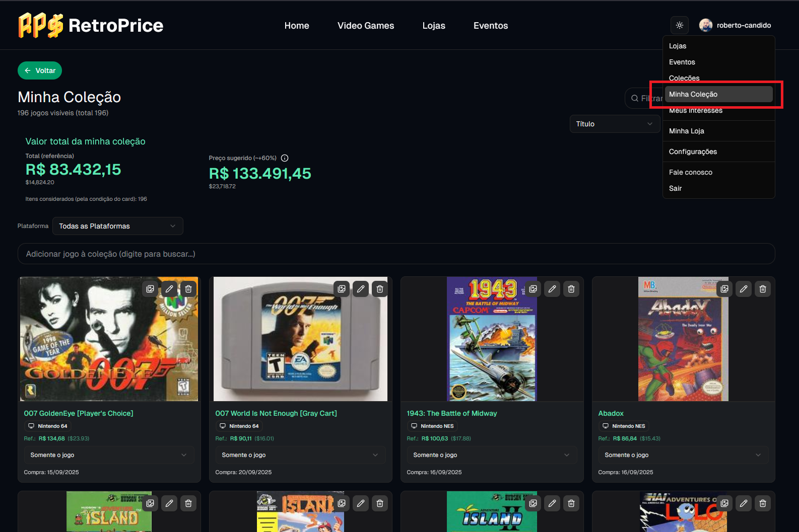Edit the 1943 Battle of Midway card
Screen dimensions: 799x532
pos(552,289)
